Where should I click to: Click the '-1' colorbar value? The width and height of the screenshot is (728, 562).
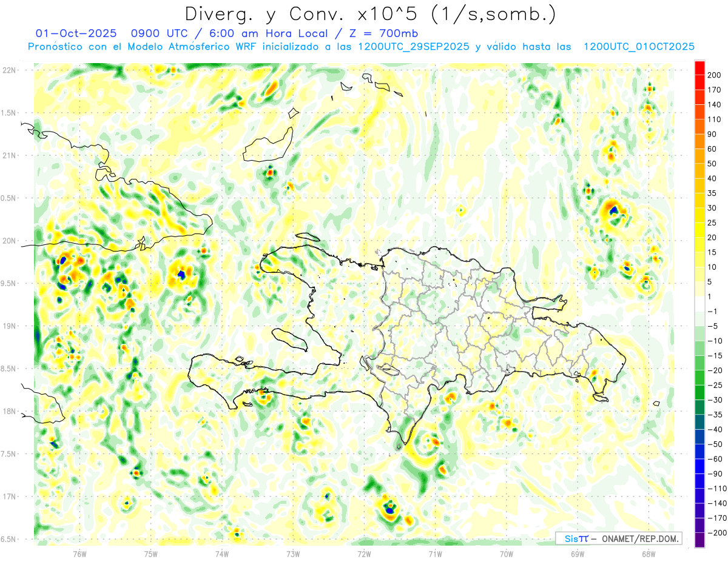(x=713, y=312)
